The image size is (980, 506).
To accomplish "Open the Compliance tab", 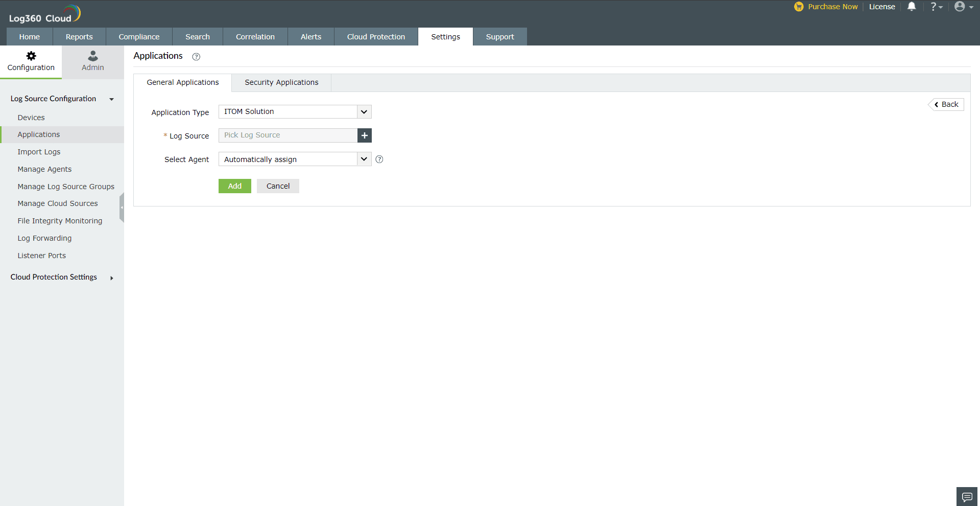I will [139, 37].
